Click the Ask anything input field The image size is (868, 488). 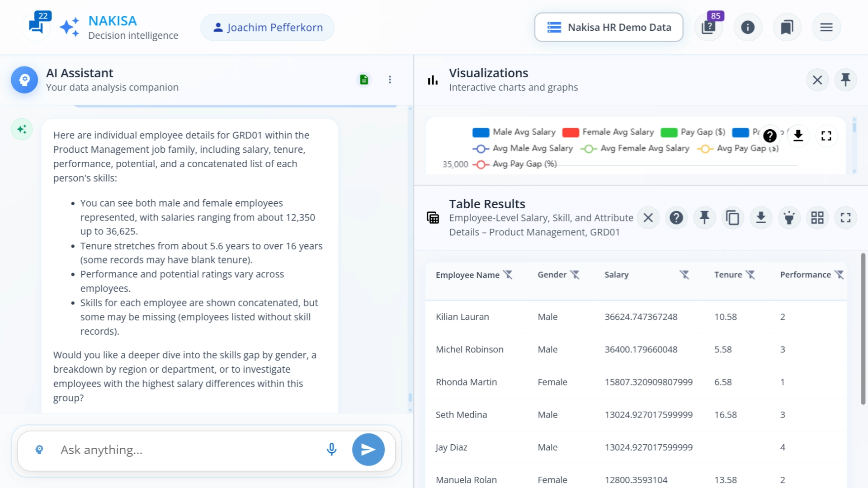[181, 450]
